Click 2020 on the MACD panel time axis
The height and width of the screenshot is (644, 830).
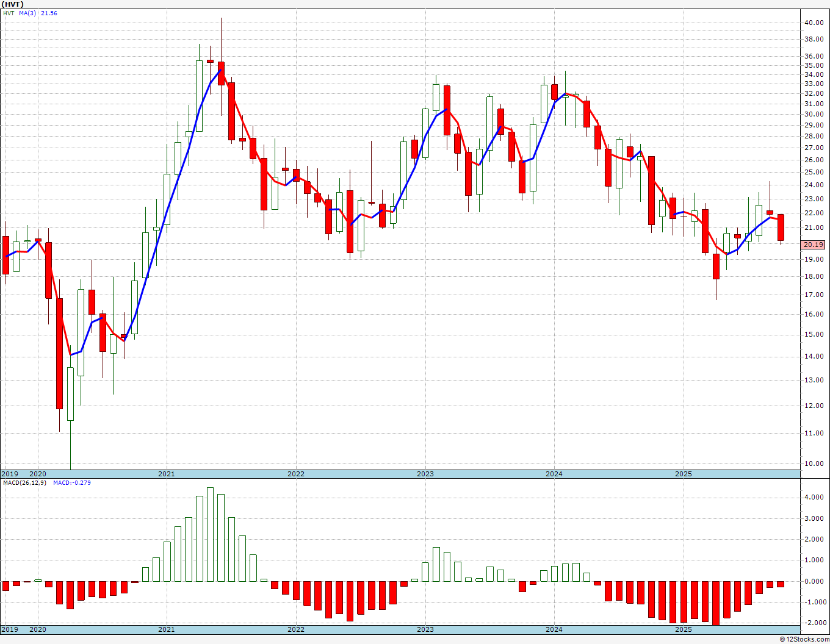(38, 629)
